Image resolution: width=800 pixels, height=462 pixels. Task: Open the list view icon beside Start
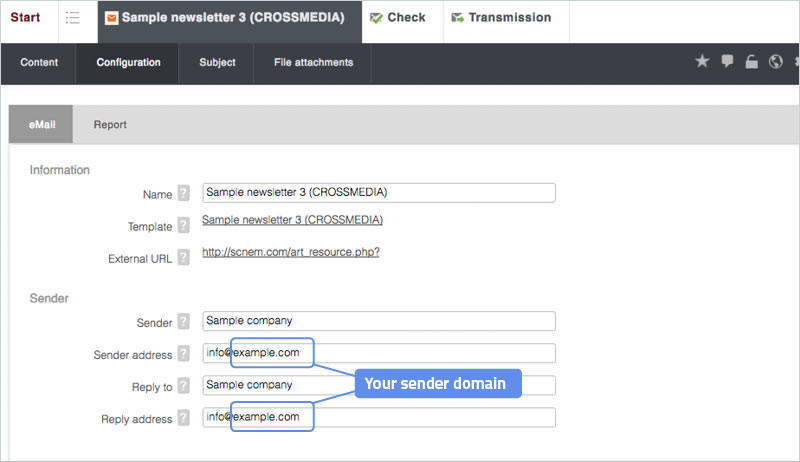(x=73, y=18)
